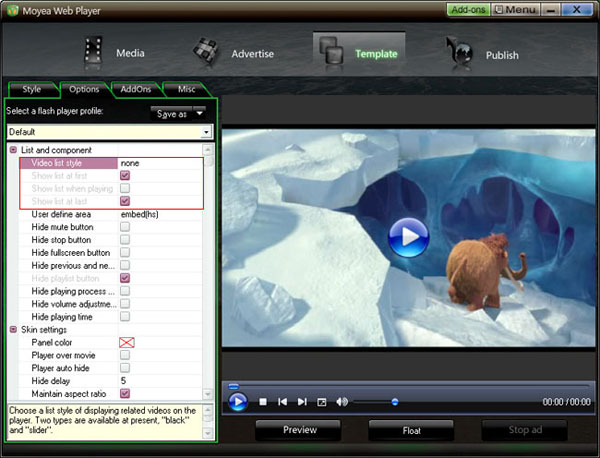Image resolution: width=600 pixels, height=458 pixels.
Task: Toggle Show list at first checkbox
Action: pos(125,176)
